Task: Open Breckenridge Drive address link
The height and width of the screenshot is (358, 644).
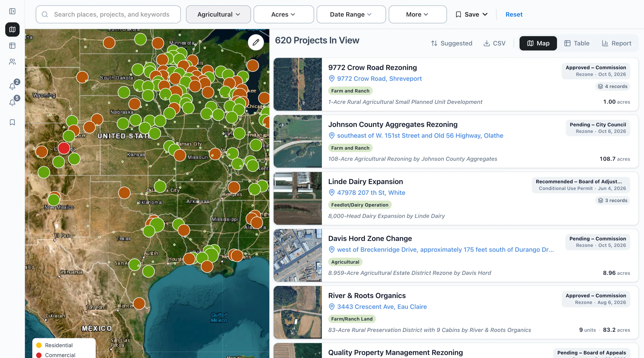Action: [x=445, y=249]
